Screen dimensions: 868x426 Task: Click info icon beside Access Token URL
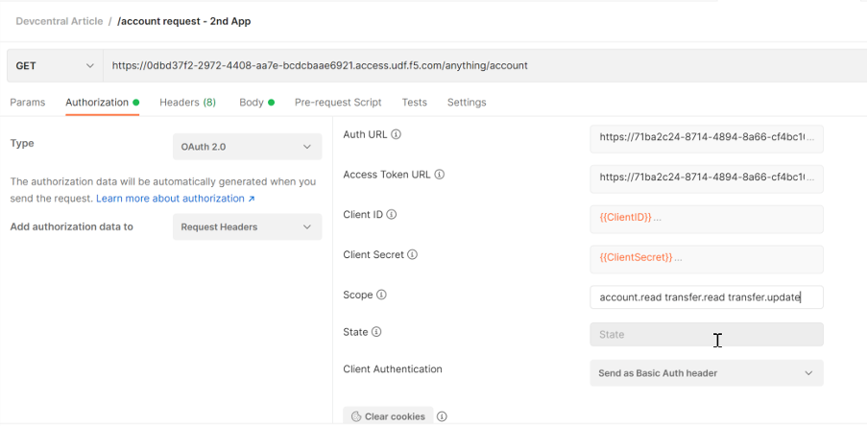440,176
